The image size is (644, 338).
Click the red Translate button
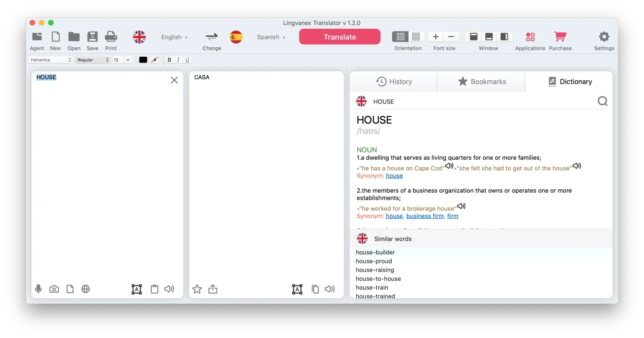coord(340,37)
